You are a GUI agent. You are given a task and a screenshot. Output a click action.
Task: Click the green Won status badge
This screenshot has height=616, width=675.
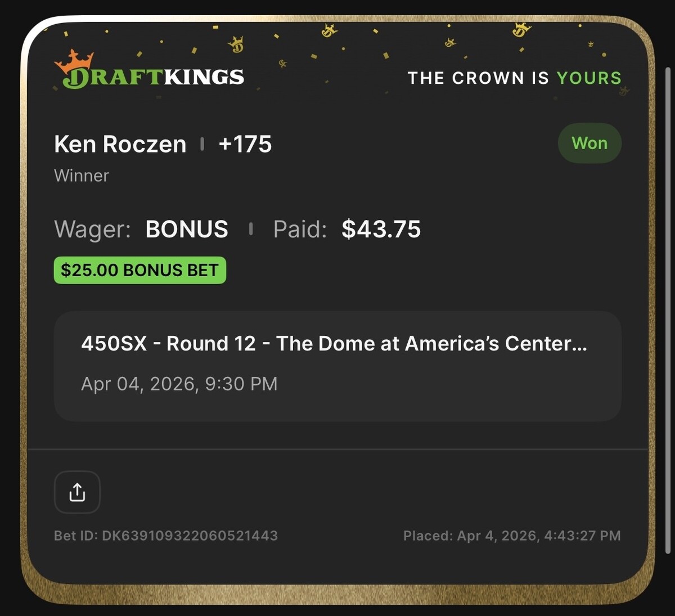(589, 143)
